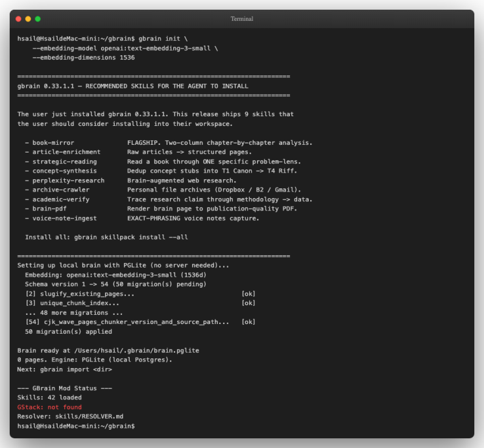
Task: Click [ok] status beside unique_chunk_index
Action: (x=248, y=303)
